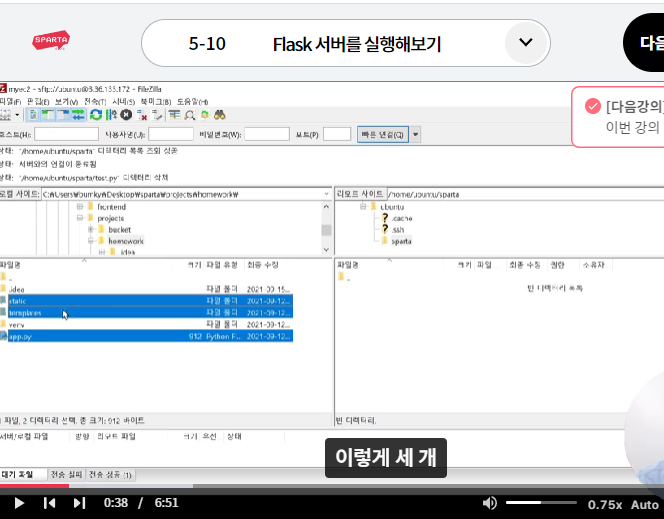Click the remote site path field
664x519 pixels.
coord(525,194)
